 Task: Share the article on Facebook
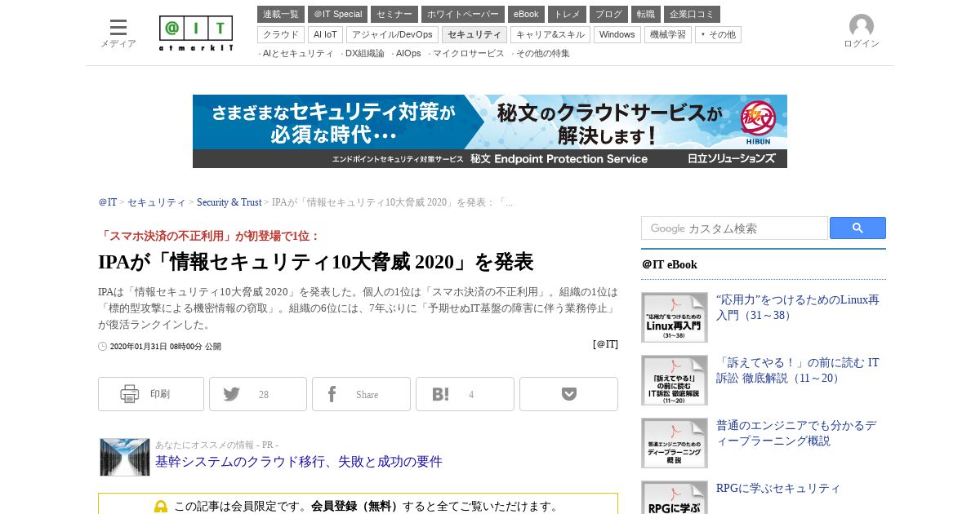[x=361, y=394]
